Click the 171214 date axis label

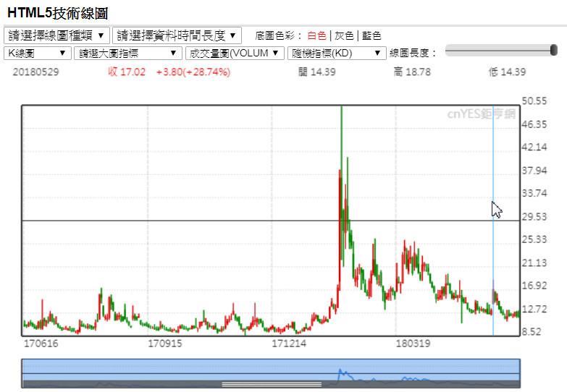point(289,344)
